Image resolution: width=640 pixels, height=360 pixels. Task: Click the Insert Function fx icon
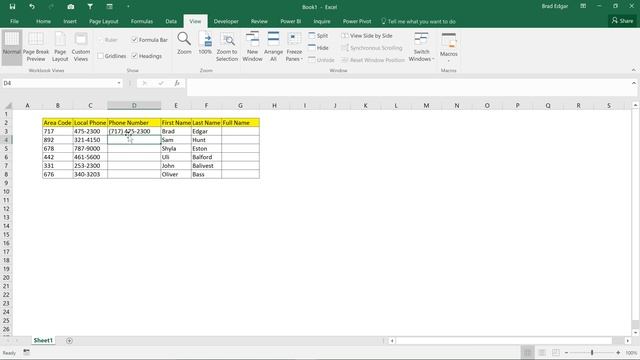click(177, 83)
